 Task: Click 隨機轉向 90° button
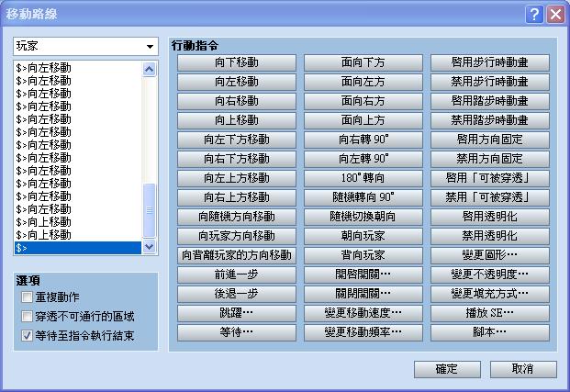click(363, 197)
